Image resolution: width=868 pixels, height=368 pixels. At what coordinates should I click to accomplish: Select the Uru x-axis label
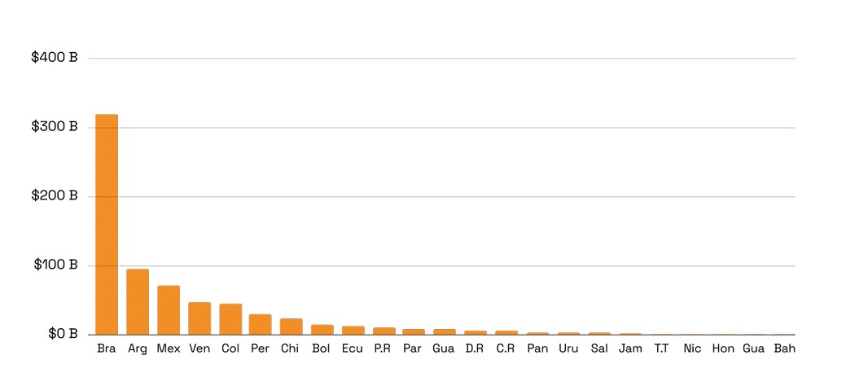[568, 348]
